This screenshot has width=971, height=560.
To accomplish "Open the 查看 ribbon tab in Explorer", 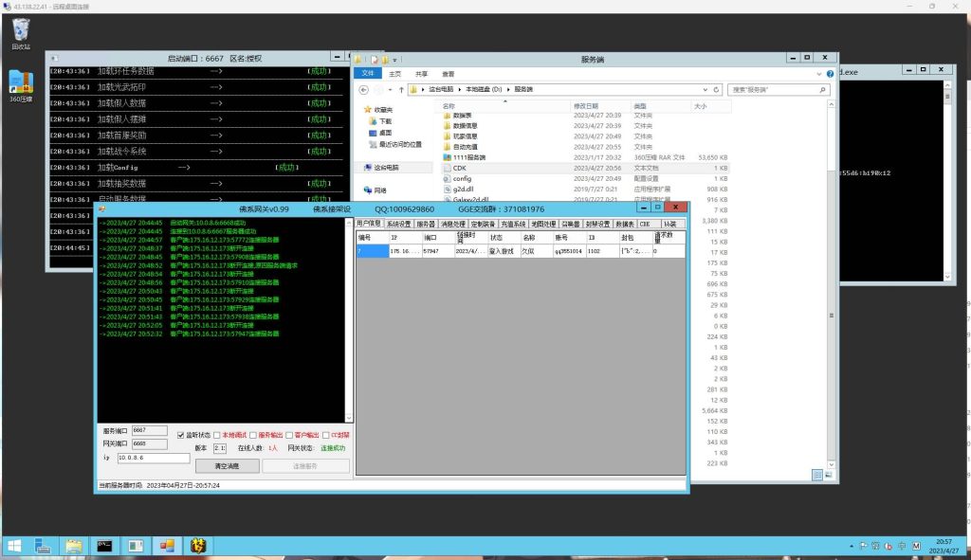I will click(448, 74).
